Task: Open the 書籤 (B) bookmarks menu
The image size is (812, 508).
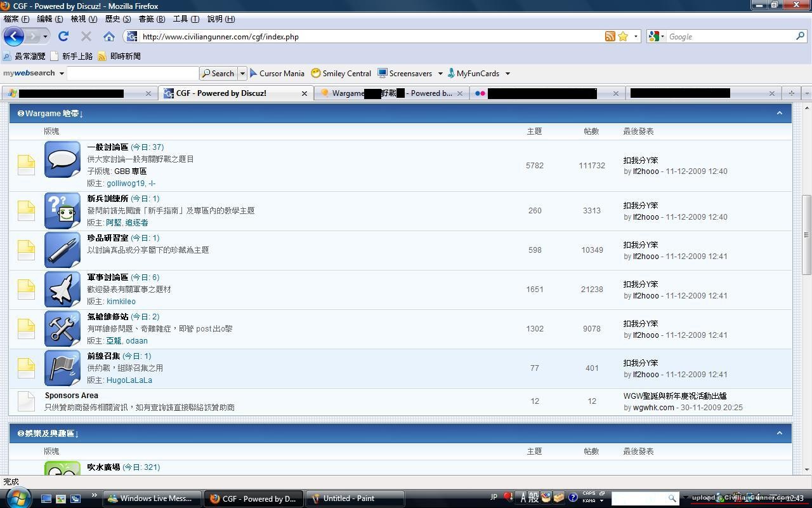Action: click(x=152, y=19)
